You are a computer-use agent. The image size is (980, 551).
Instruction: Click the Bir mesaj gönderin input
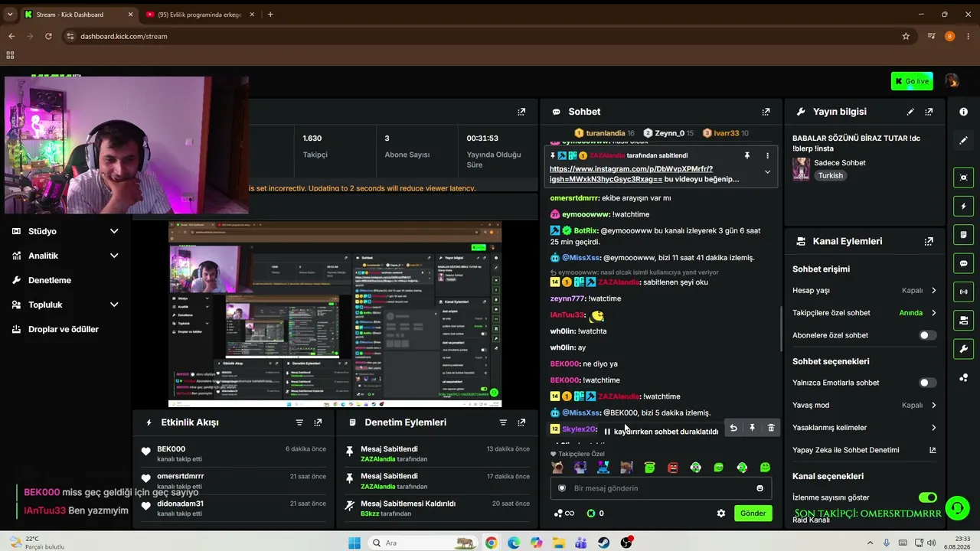click(659, 488)
